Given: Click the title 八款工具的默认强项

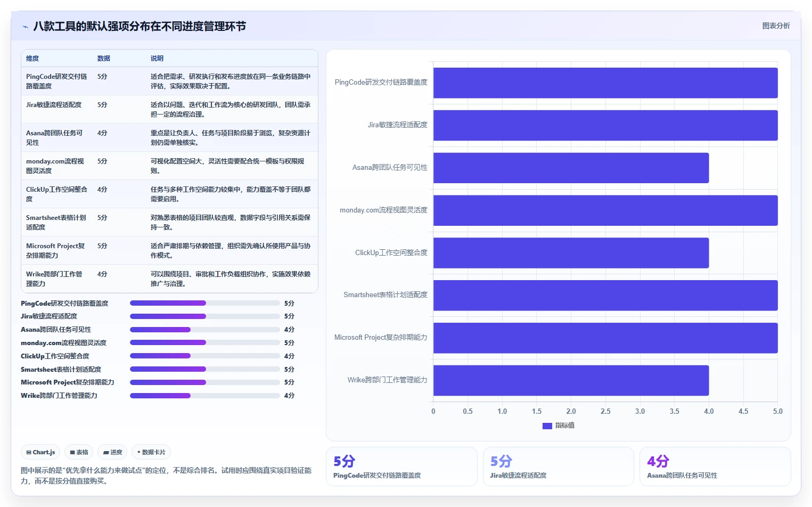Looking at the screenshot, I should (x=140, y=27).
